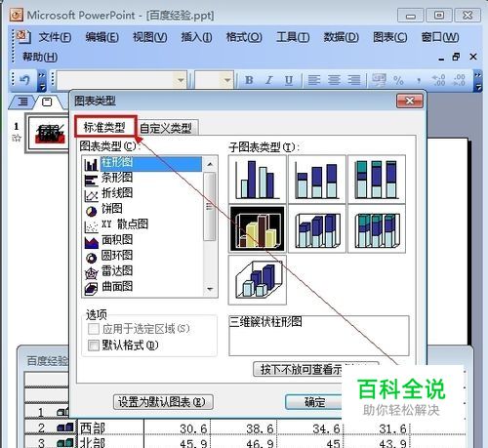Check 应用于选定区域 checkbox
Screen dimensions: 488x448
(94, 329)
